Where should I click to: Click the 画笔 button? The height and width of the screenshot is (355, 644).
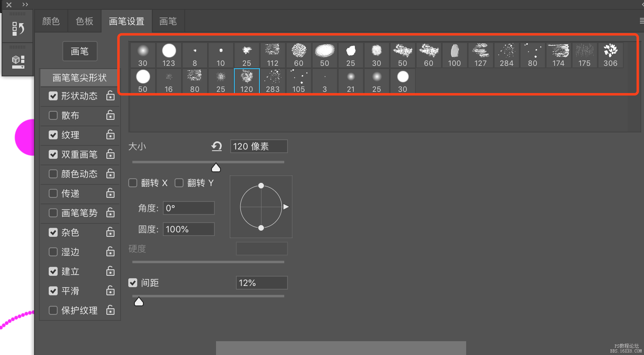[x=80, y=51]
